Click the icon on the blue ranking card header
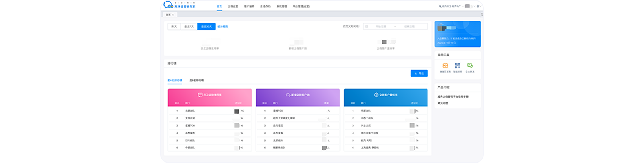 [x=376, y=95]
